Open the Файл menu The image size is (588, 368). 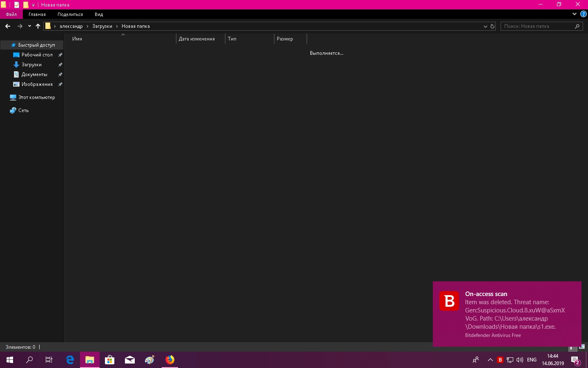(x=11, y=14)
